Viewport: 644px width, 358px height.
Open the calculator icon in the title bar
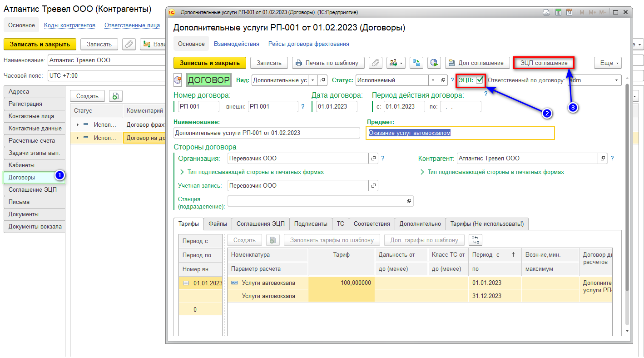click(558, 12)
